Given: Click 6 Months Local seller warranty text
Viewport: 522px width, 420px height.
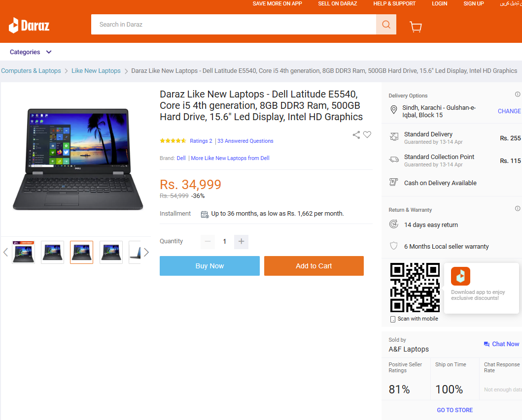Looking at the screenshot, I should click(x=447, y=246).
